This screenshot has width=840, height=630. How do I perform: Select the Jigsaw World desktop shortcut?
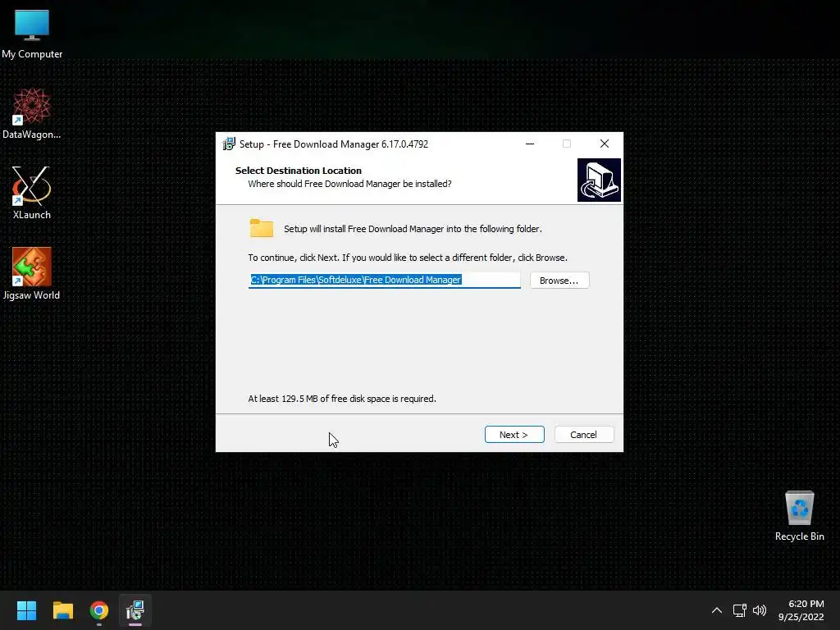pos(32,273)
